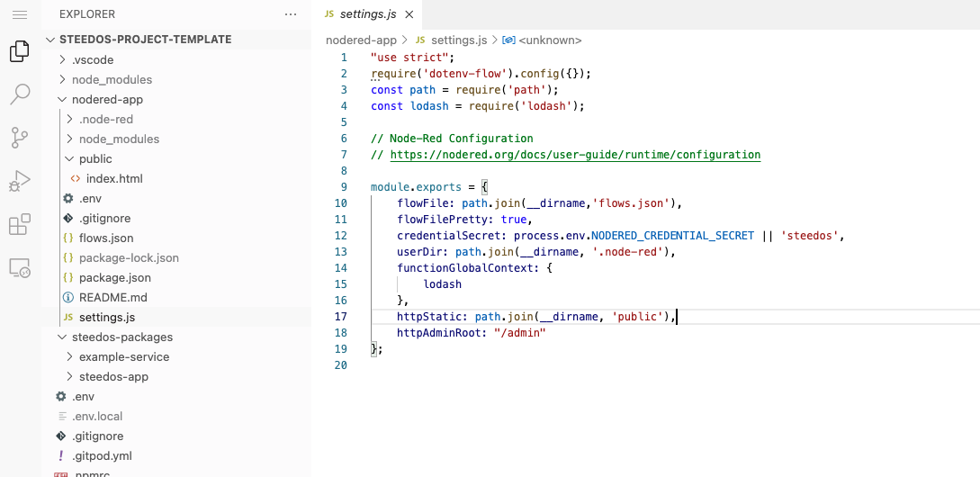
Task: Open flows.json from the file tree
Action: [x=106, y=238]
